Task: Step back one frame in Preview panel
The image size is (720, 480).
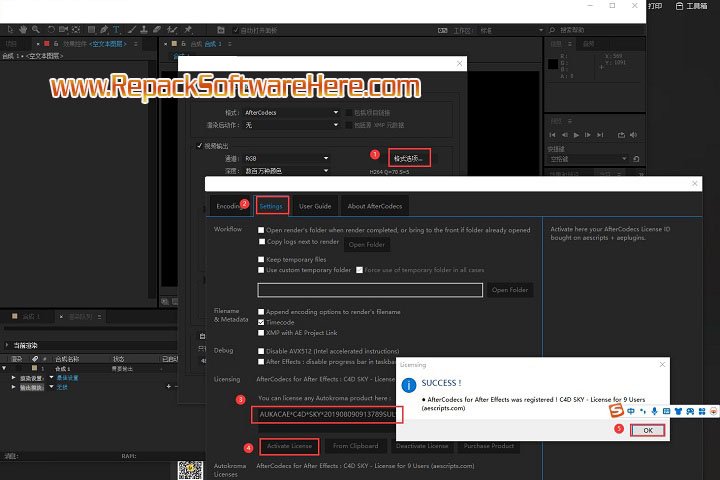Action: click(x=564, y=135)
